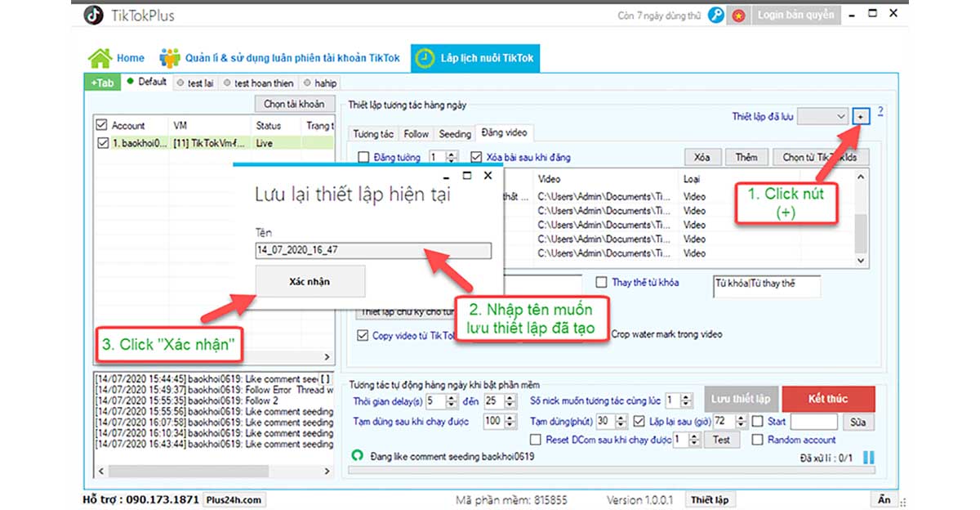This screenshot has height=510, width=980.
Task: Click the progress bar below status line
Action: pos(611,470)
